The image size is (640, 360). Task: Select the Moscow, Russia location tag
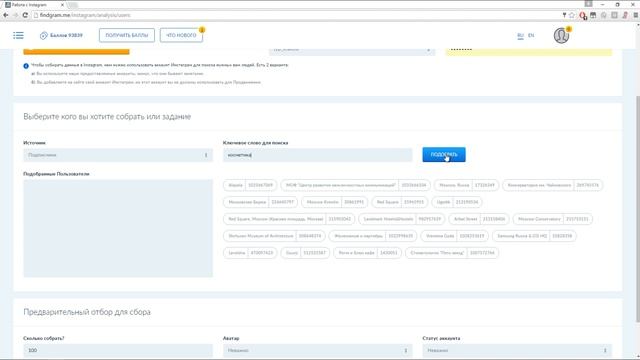coord(467,185)
